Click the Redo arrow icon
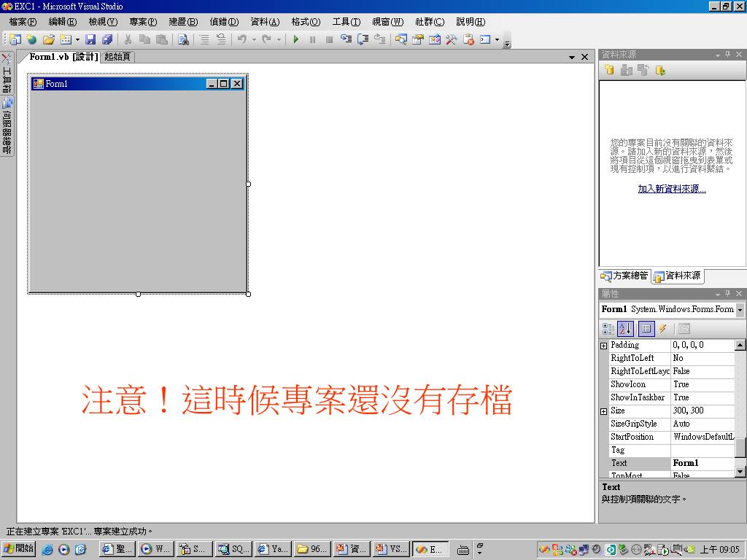This screenshot has width=747, height=560. (266, 39)
